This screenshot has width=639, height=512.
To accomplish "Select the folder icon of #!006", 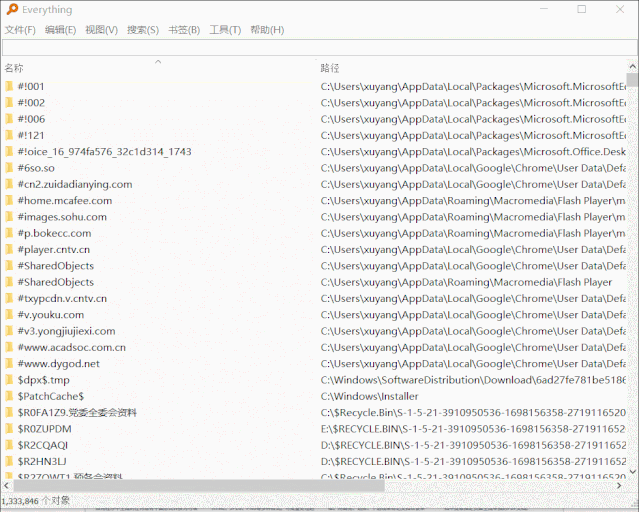I will click(9, 119).
